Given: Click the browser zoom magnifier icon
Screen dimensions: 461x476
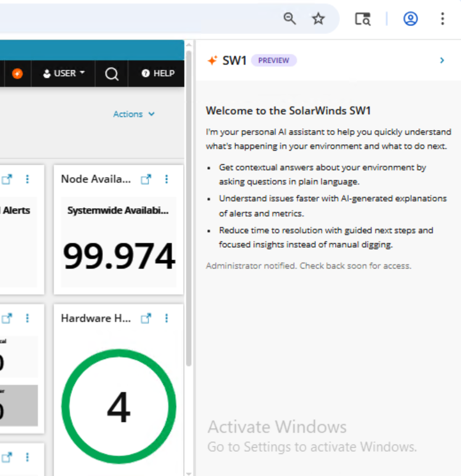Looking at the screenshot, I should pyautogui.click(x=289, y=19).
